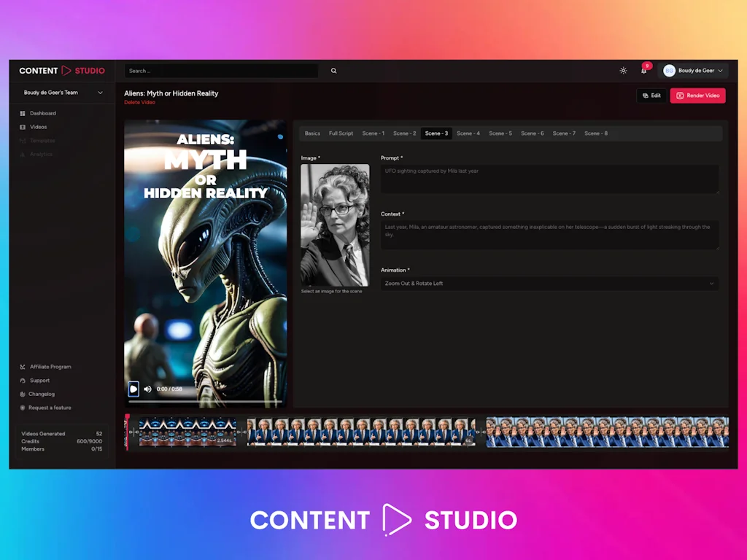Open the notifications bell
The image size is (747, 560).
643,71
